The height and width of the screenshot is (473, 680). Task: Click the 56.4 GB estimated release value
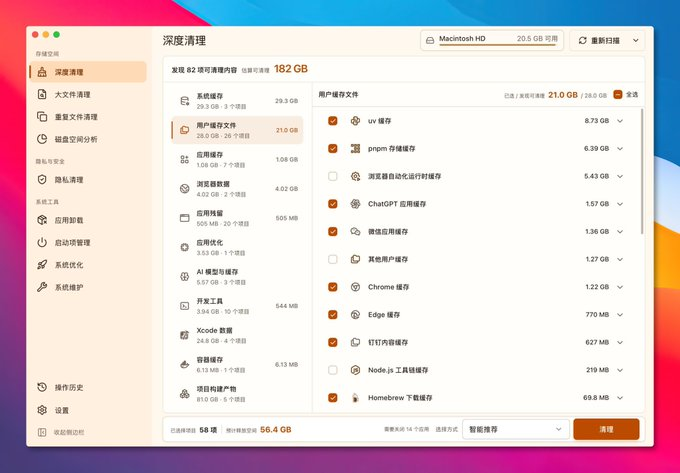click(x=276, y=430)
